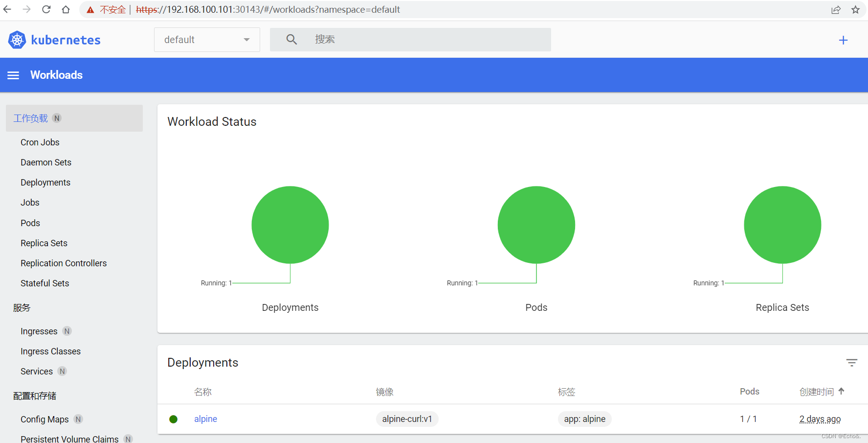Open the Deployments table filter icon

851,363
